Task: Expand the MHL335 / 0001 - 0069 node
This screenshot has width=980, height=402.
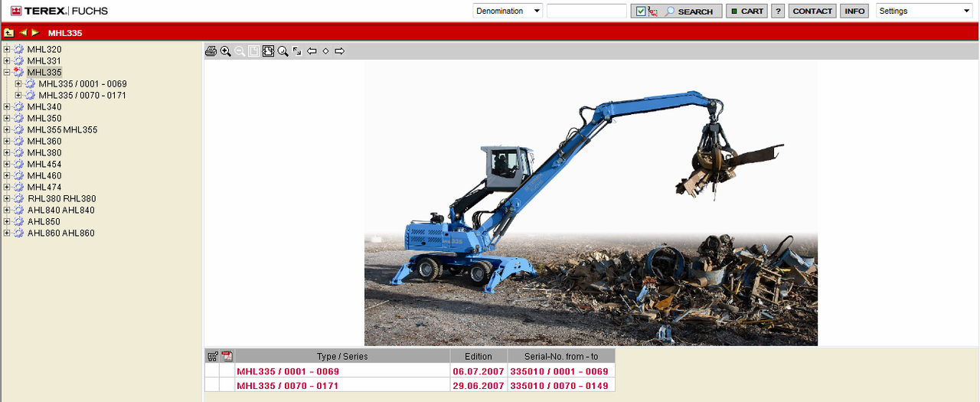Action: click(18, 84)
